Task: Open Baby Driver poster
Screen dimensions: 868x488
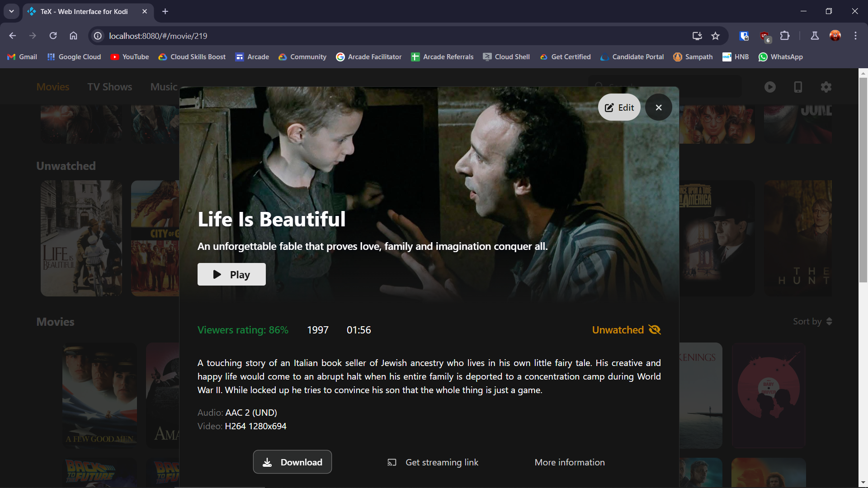Action: click(x=769, y=395)
